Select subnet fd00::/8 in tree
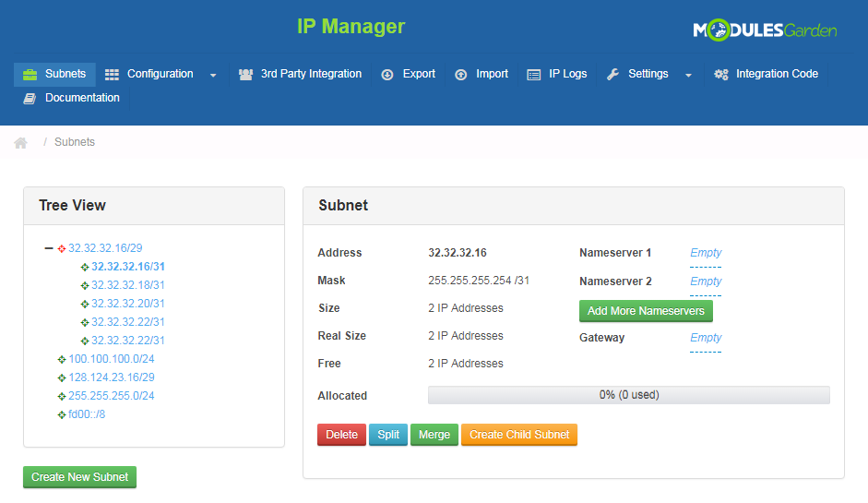Viewport: 868px width, 503px height. pos(87,414)
